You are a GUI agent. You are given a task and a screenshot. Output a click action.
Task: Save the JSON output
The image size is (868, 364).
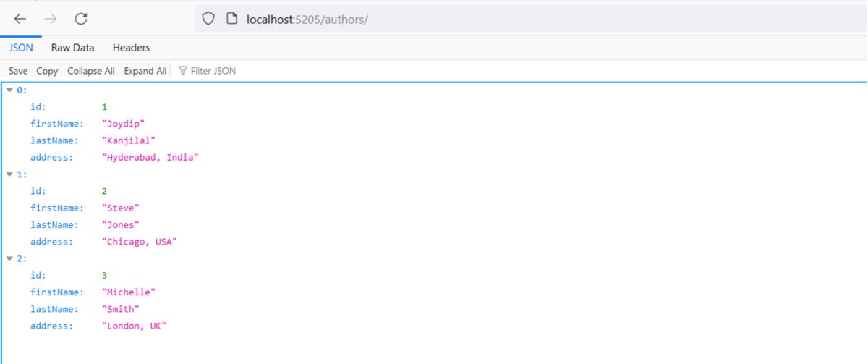click(18, 71)
